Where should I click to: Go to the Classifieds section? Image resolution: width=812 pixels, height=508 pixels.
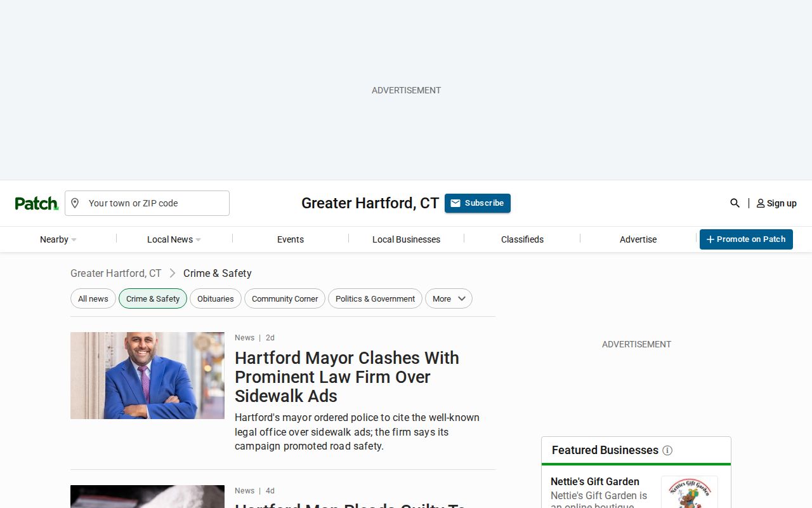click(522, 239)
